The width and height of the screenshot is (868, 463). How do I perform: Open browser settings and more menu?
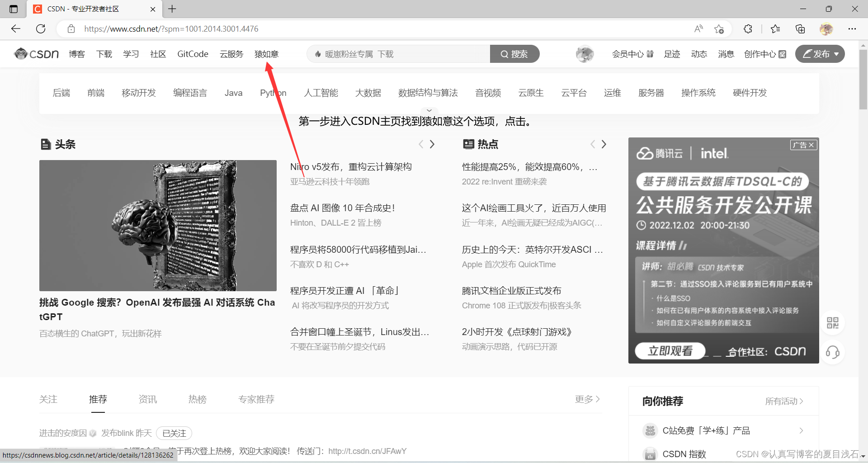point(852,29)
